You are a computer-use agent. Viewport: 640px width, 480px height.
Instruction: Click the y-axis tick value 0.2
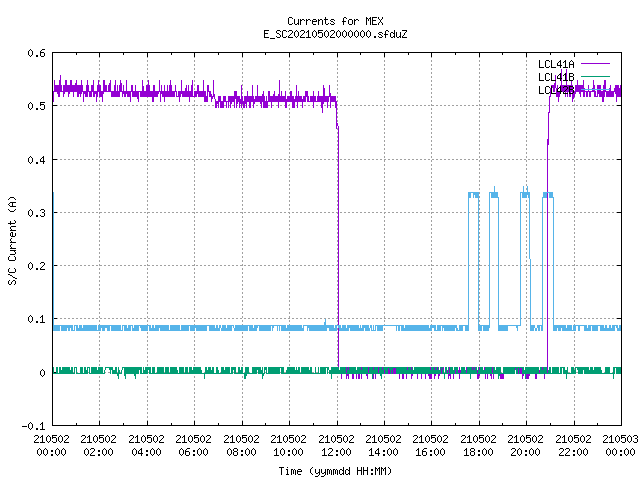point(36,266)
